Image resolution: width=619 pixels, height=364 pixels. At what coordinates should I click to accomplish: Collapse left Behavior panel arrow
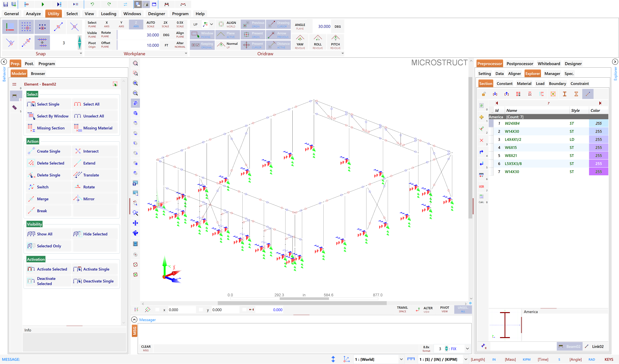click(x=4, y=62)
